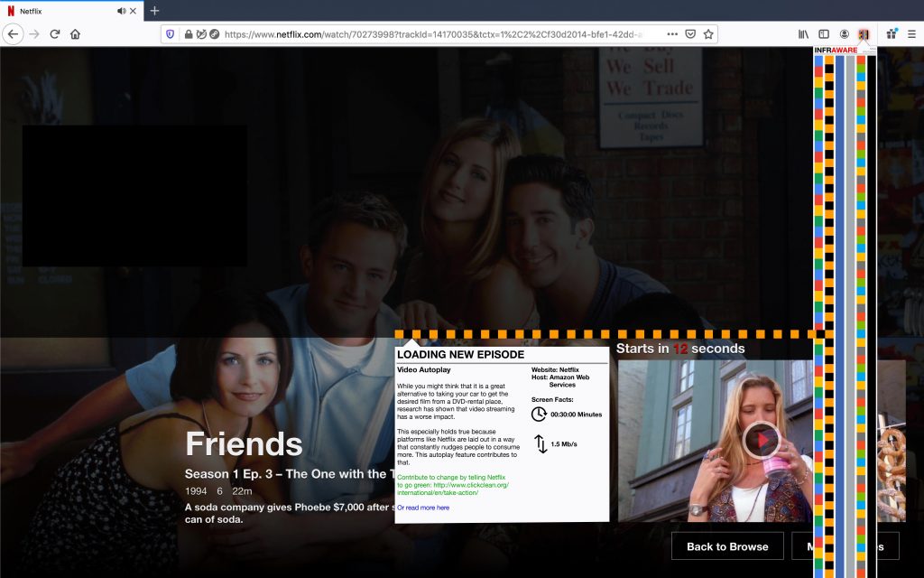
Task: Click the "Screen Facts:" label
Action: [x=552, y=399]
